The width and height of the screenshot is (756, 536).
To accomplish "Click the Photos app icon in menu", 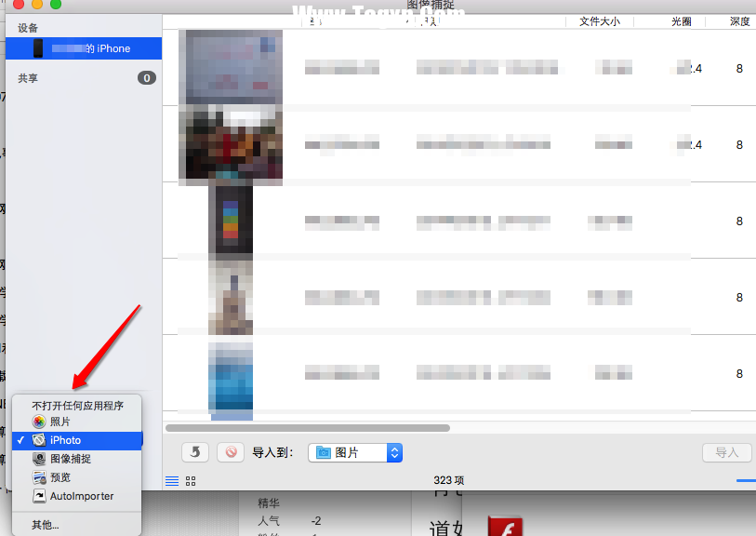I will 39,422.
